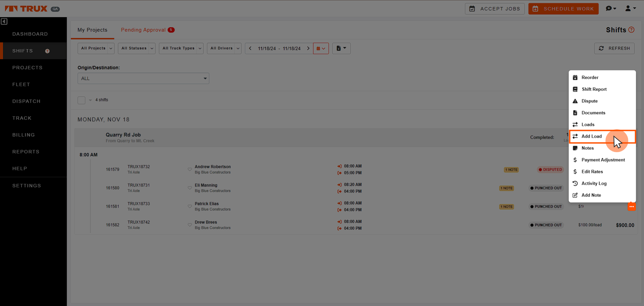Switch to the My Projects tab
The image size is (644, 306).
pyautogui.click(x=92, y=30)
